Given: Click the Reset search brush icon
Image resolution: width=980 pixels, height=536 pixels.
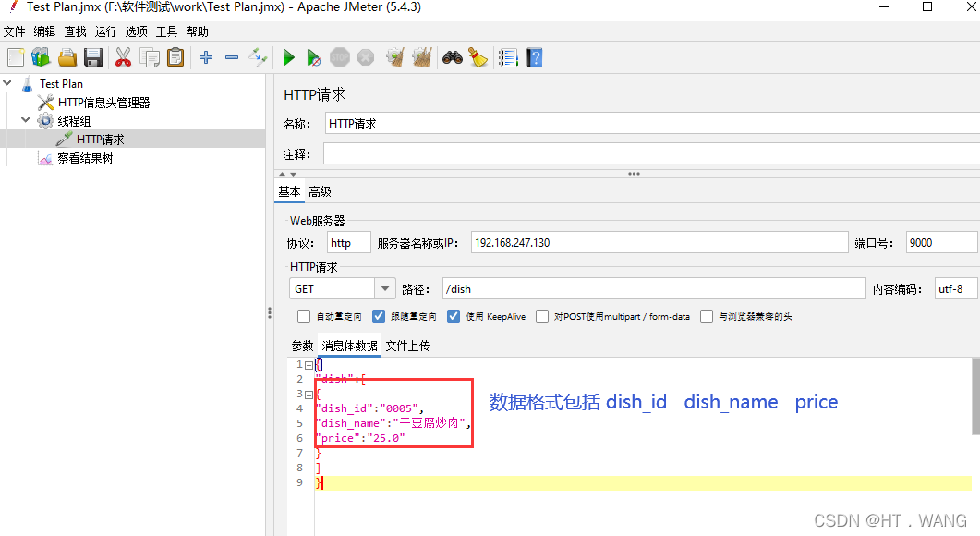Looking at the screenshot, I should [478, 57].
